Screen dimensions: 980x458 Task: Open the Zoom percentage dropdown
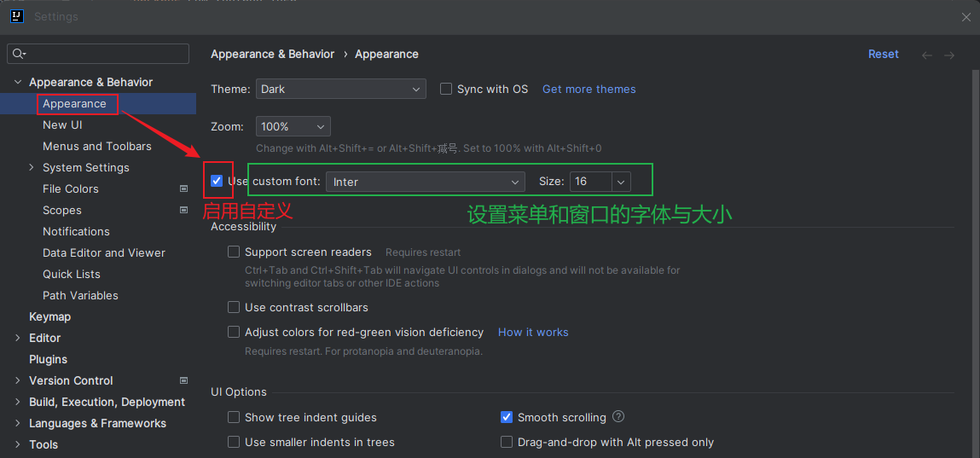293,126
